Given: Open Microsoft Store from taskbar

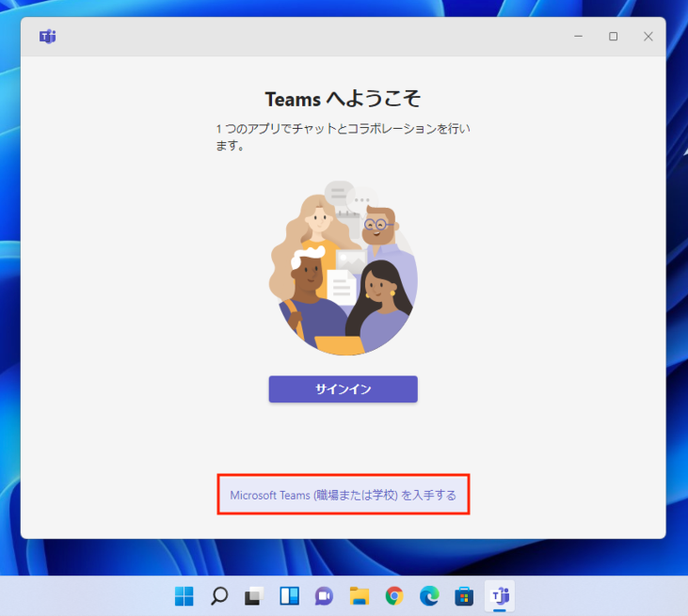Looking at the screenshot, I should [464, 596].
